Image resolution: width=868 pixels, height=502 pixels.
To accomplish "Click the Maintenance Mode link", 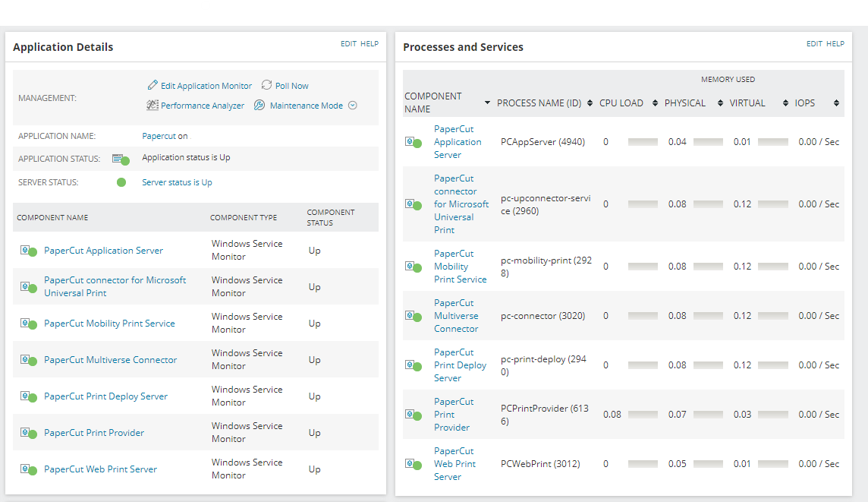I will click(306, 106).
